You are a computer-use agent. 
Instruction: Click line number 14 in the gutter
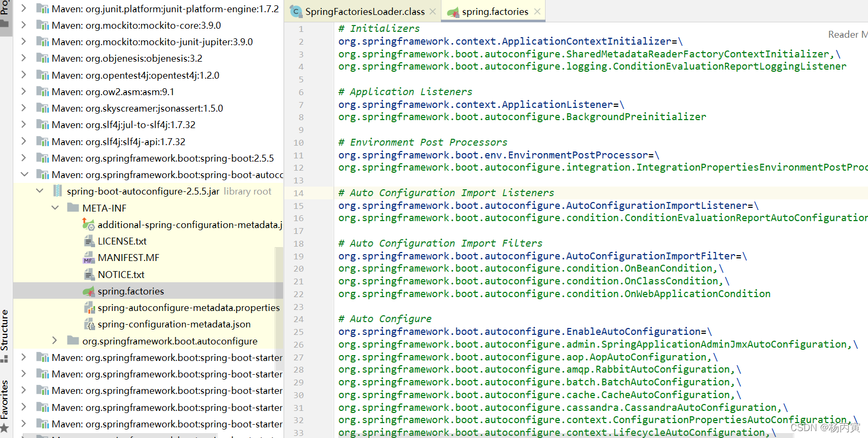299,193
